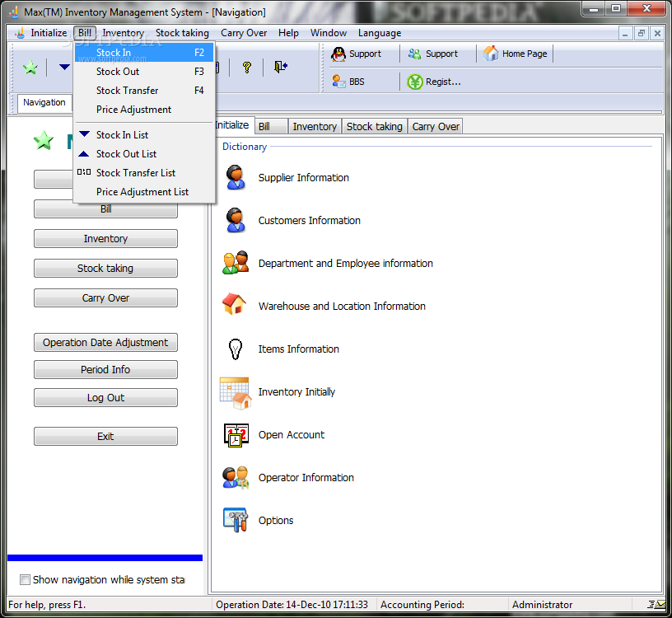Open the Warehouse and Location Information house icon
Image resolution: width=672 pixels, height=618 pixels.
tap(234, 303)
